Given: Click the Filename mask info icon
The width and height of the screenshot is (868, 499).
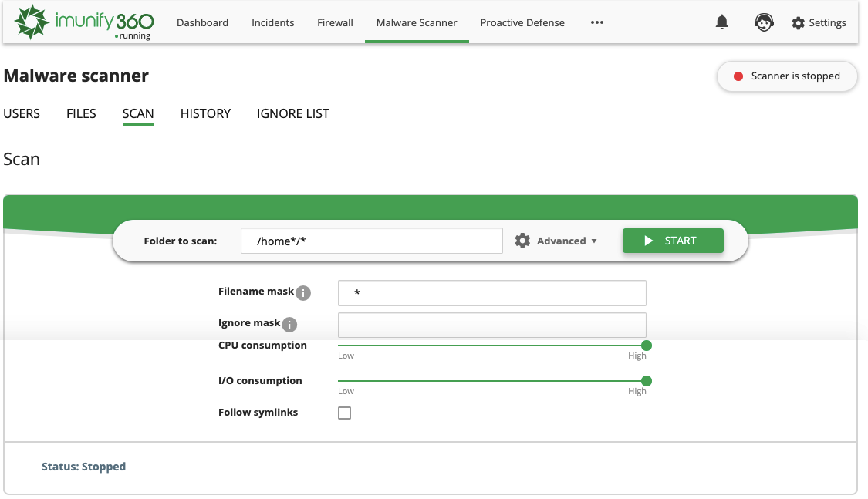Looking at the screenshot, I should (x=305, y=292).
